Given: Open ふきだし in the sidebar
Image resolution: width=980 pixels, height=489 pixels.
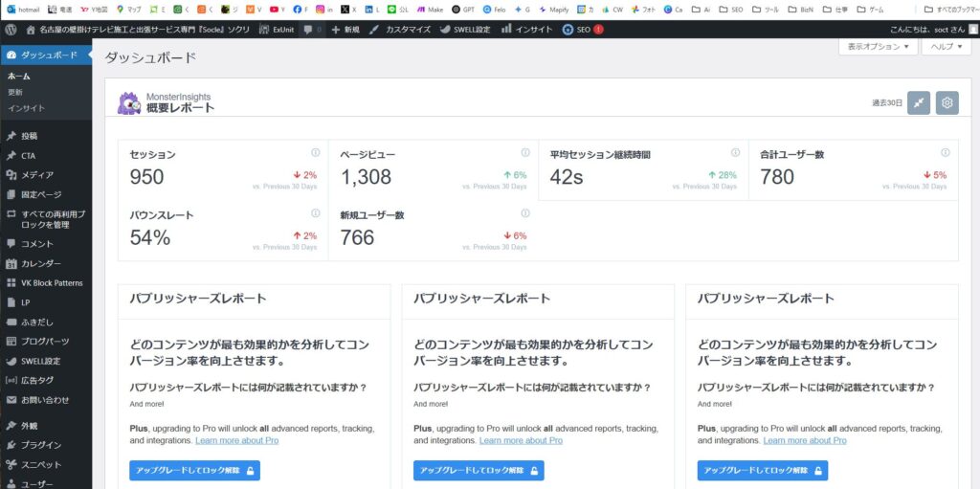Looking at the screenshot, I should 46,322.
